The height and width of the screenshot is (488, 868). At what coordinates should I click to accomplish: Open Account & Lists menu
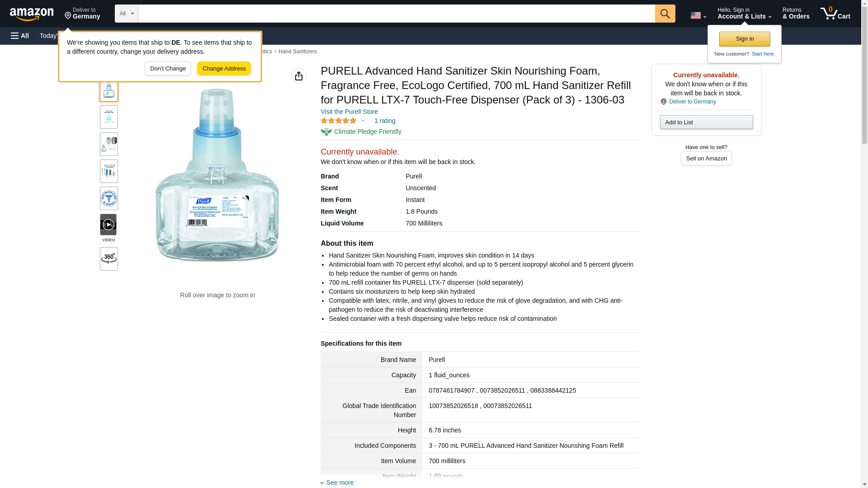(x=744, y=14)
